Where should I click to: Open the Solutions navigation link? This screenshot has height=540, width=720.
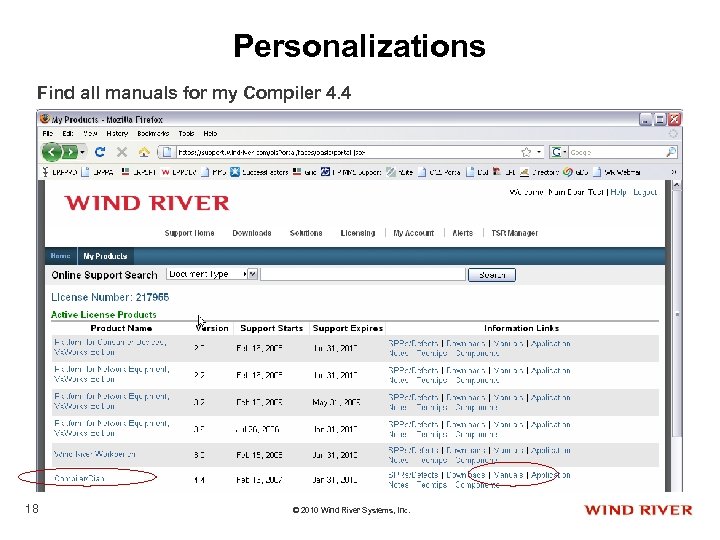coord(306,233)
